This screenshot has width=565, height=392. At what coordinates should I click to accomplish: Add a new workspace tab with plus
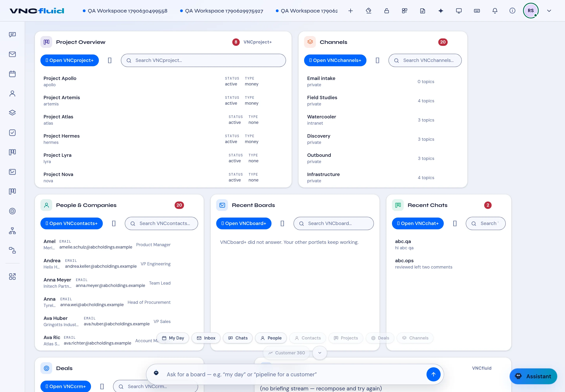(x=351, y=11)
